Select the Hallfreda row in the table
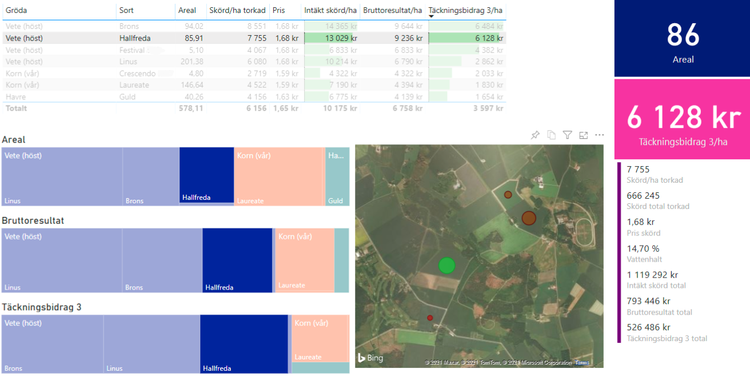750x378 pixels. pos(254,38)
